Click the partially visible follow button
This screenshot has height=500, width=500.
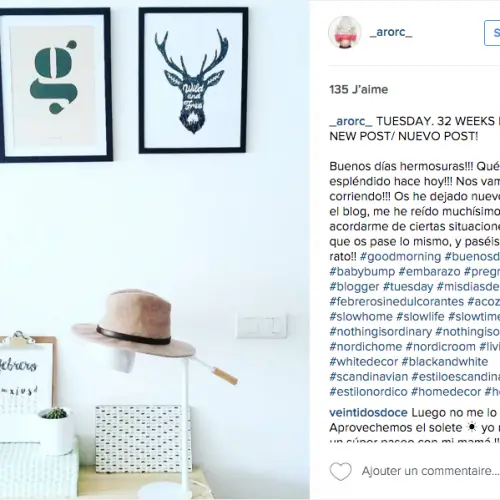click(x=492, y=33)
